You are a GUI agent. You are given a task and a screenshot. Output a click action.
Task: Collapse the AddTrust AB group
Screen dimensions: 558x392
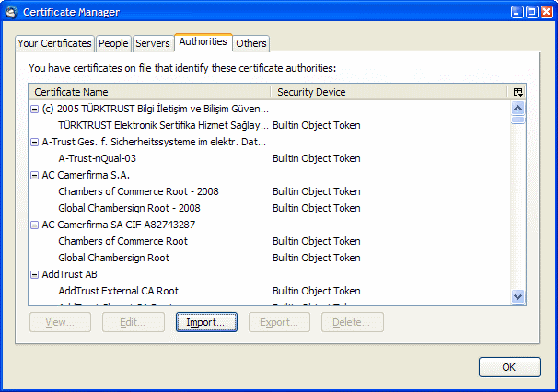(x=34, y=274)
